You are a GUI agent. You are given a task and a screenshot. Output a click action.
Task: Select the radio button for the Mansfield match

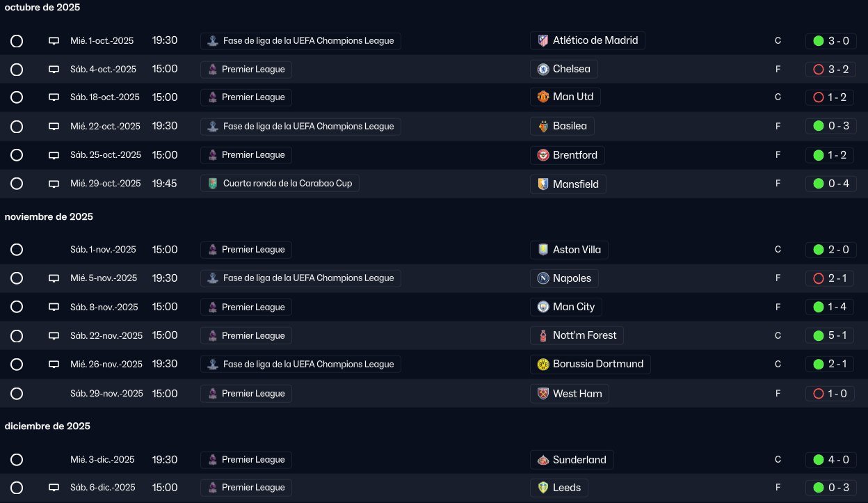click(17, 184)
